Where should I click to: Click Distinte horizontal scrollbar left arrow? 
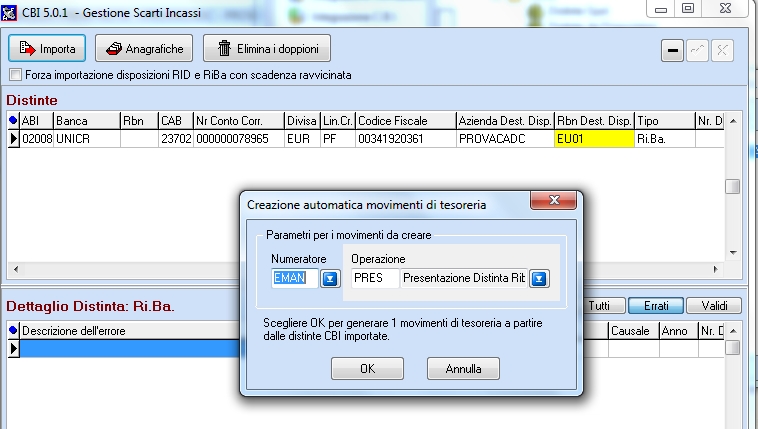tap(16, 269)
